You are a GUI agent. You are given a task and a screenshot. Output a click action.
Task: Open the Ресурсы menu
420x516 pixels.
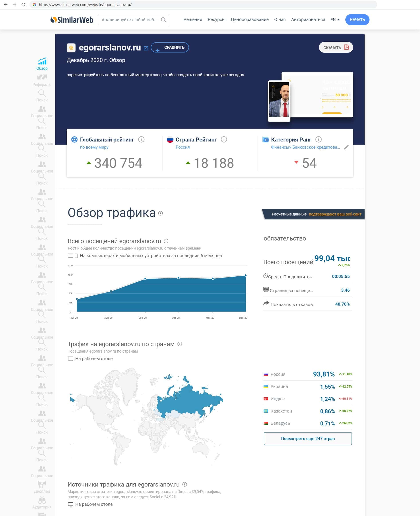[216, 19]
